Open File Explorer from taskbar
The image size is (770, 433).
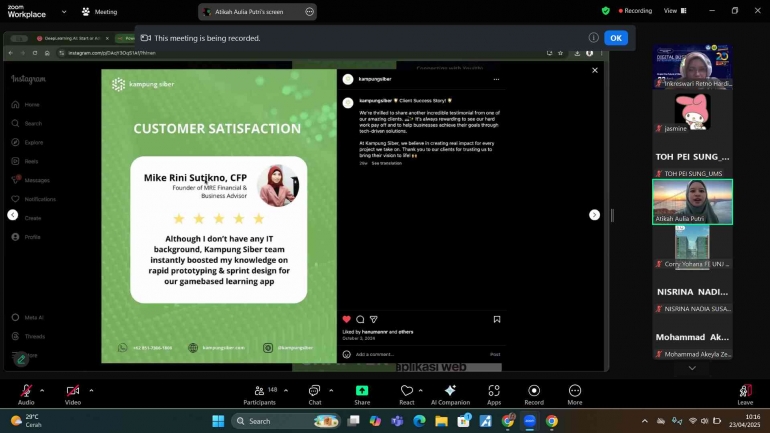[441, 421]
